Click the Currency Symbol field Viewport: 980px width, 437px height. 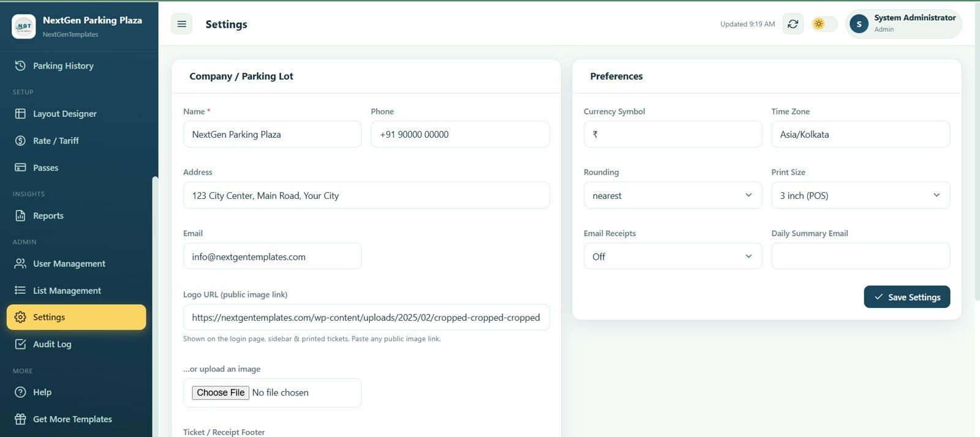coord(673,134)
